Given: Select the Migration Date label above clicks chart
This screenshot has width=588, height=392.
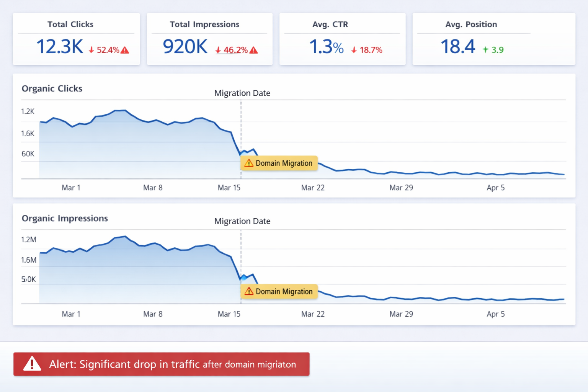Looking at the screenshot, I should tap(242, 93).
